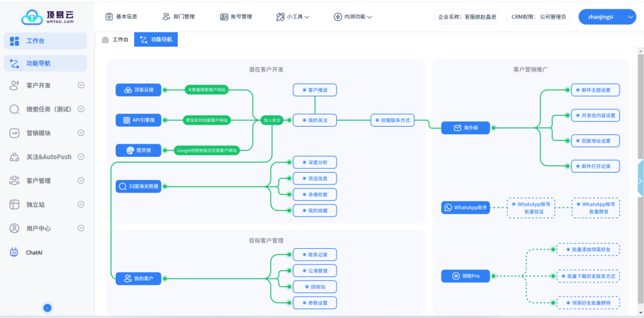644x318 pixels.
Task: Click the 用户中心 person icon
Action: tap(14, 229)
